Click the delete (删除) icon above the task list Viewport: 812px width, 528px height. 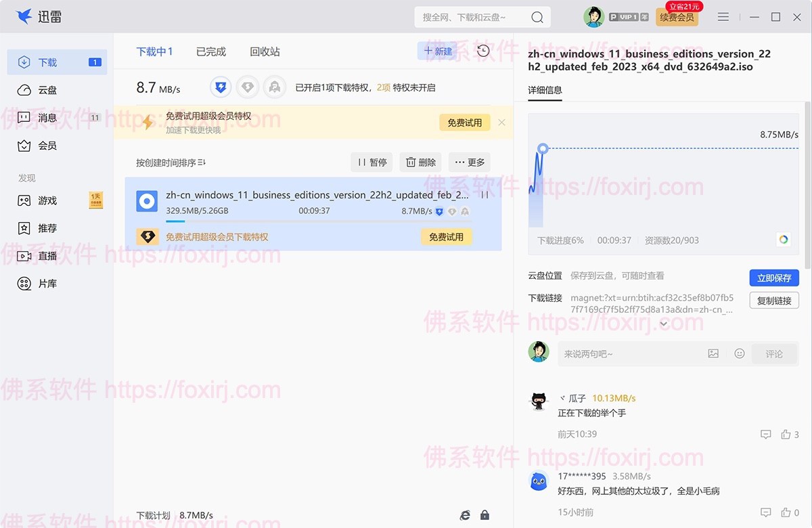[x=420, y=162]
